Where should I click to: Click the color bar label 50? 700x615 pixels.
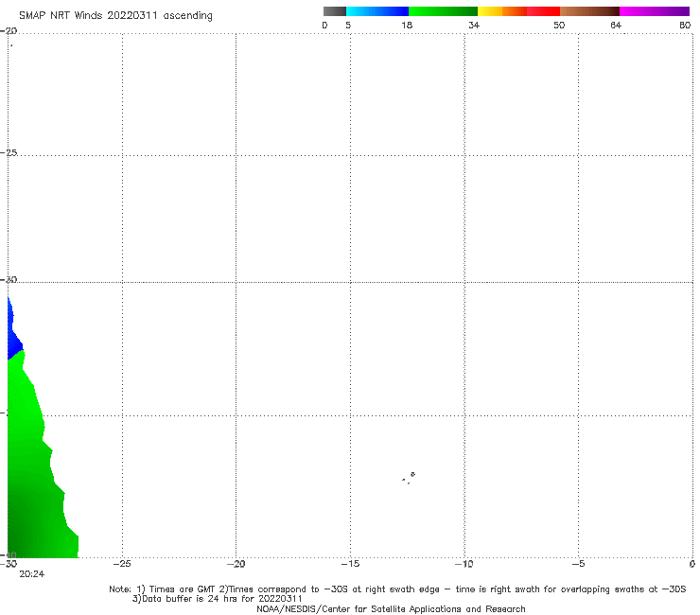[559, 25]
